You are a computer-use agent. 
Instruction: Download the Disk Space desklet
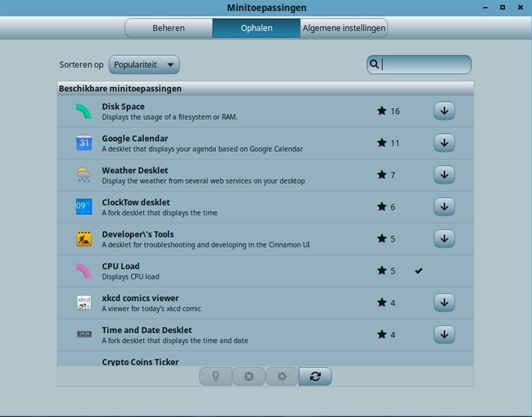[444, 111]
